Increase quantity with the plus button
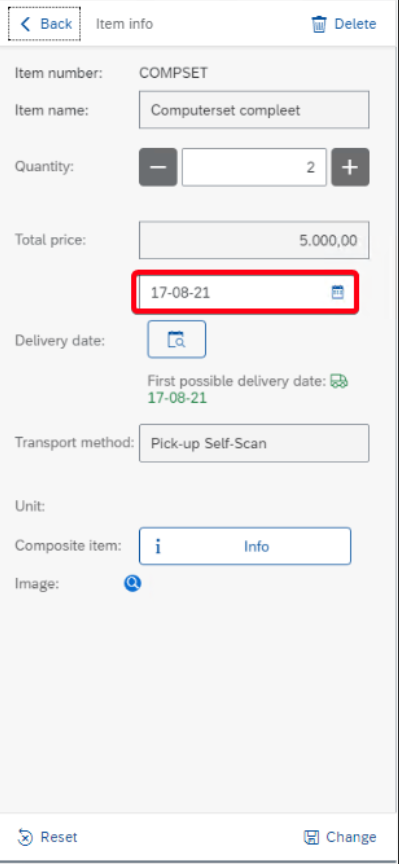399x864 pixels. [x=350, y=167]
